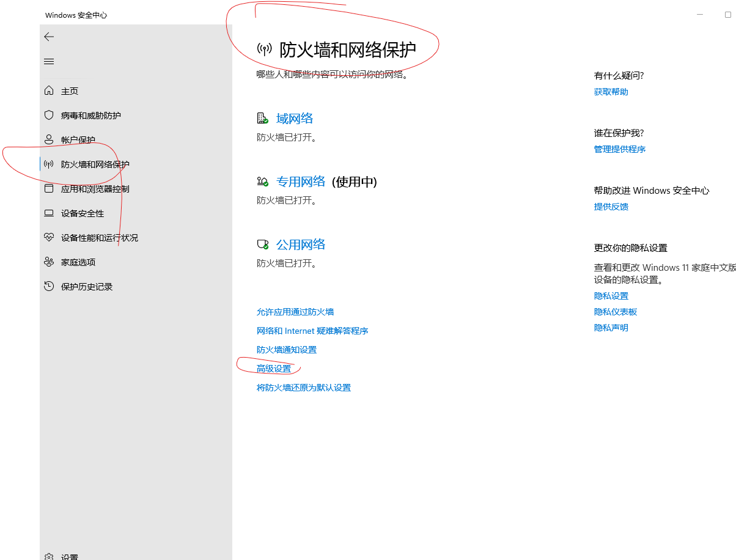
Task: Open 网络和 Internet 疑难解答程序 link
Action: pyautogui.click(x=312, y=331)
